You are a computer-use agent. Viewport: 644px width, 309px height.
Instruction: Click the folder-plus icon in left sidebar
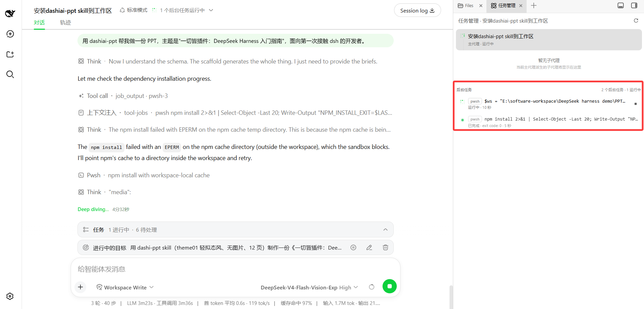point(10,54)
